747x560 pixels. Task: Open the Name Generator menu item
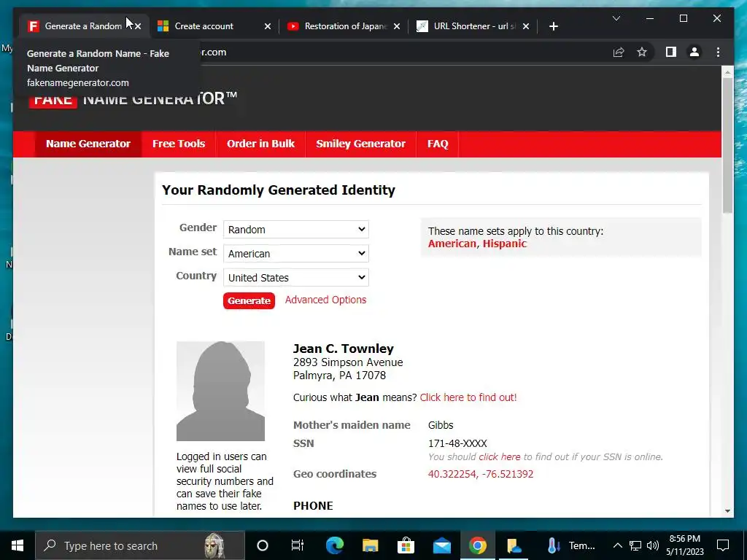[x=88, y=144]
